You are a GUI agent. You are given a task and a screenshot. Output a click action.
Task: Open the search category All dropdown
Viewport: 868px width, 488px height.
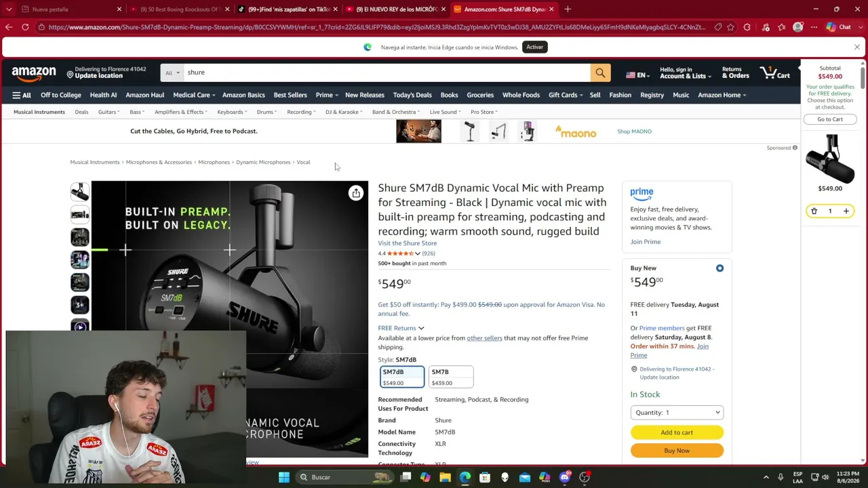(x=173, y=73)
